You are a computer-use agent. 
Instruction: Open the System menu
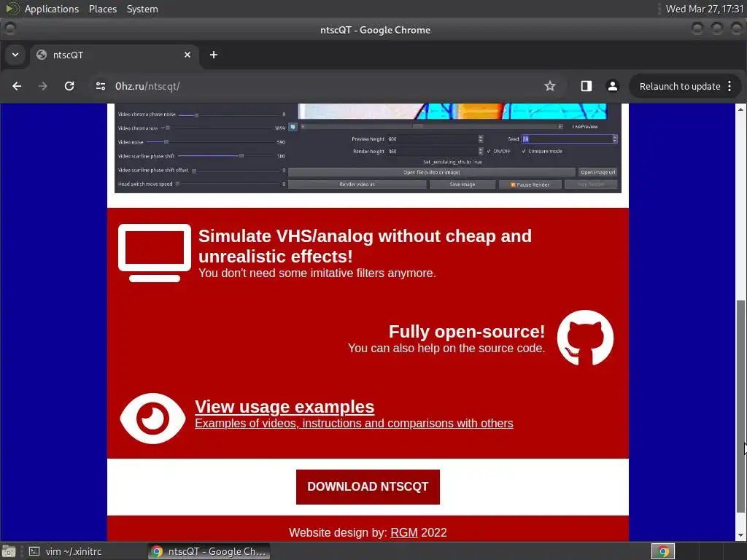point(142,9)
